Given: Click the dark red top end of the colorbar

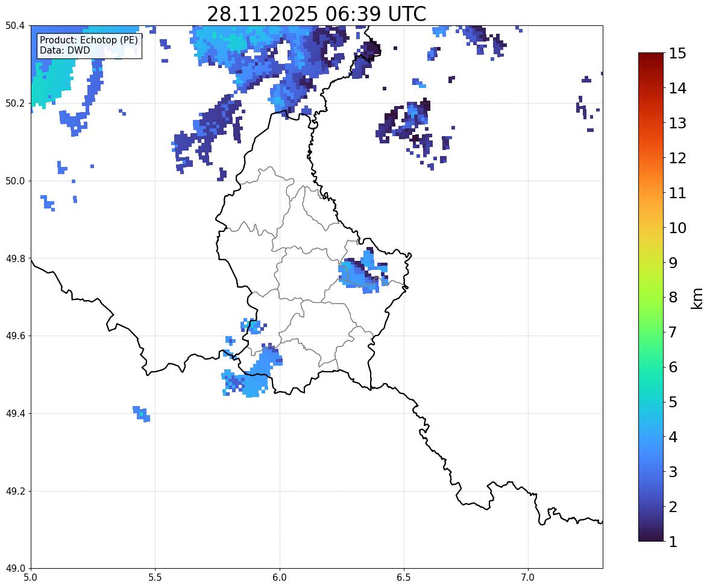Looking at the screenshot, I should (651, 57).
